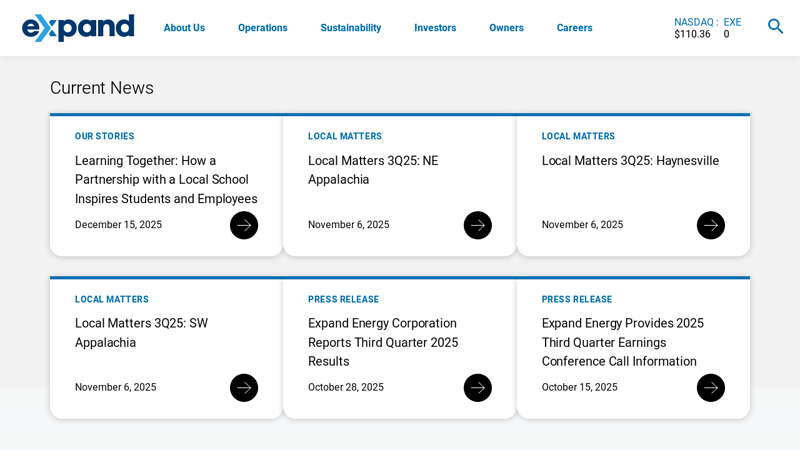Viewport: 800px width, 450px height.
Task: Click arrow icon for Haynesville article
Action: pos(710,225)
